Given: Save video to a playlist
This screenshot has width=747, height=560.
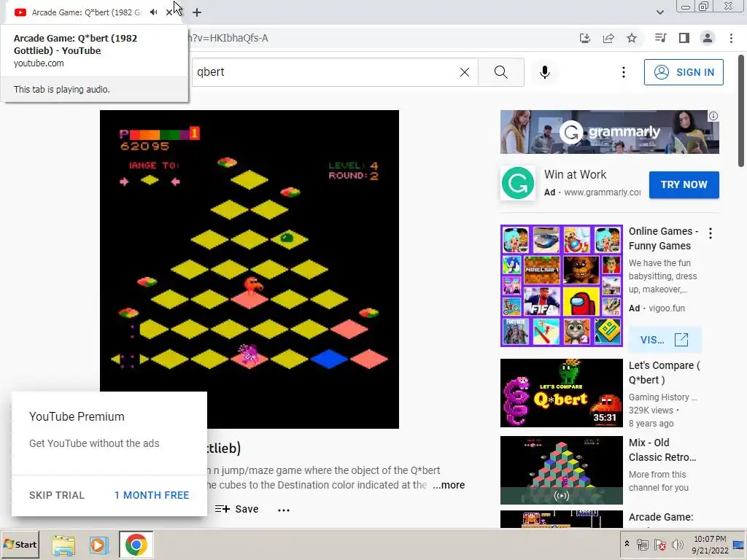Looking at the screenshot, I should (x=237, y=509).
